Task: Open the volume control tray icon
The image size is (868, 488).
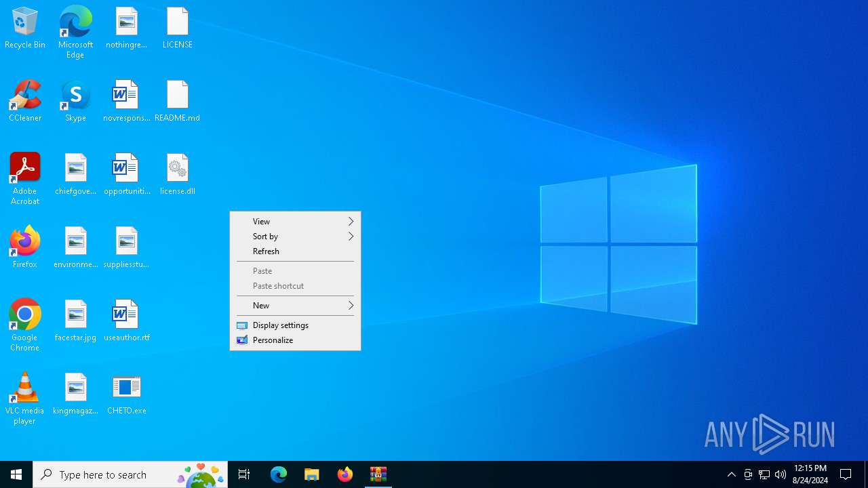Action: (x=781, y=474)
